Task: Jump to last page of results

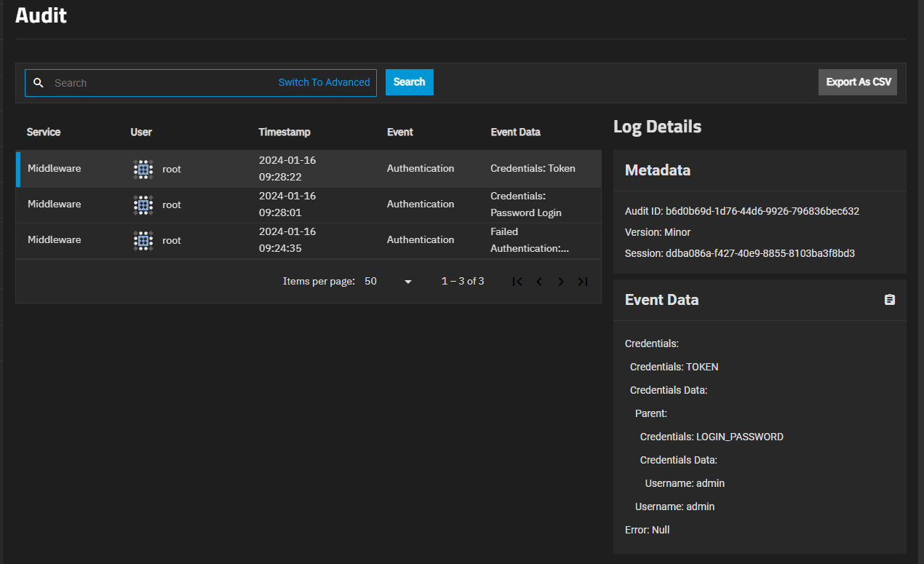Action: point(583,282)
